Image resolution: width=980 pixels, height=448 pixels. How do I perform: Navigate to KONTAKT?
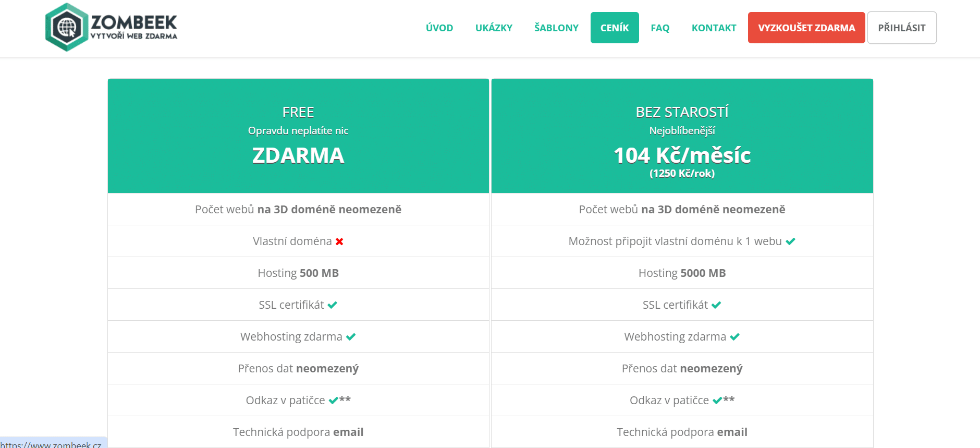(x=714, y=28)
